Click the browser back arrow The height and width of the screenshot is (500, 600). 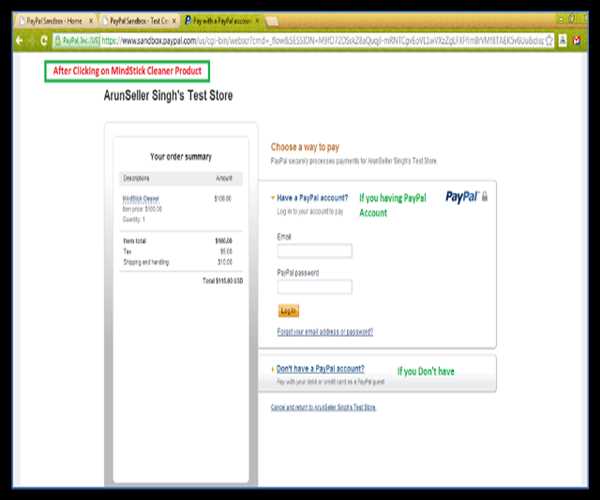point(19,40)
